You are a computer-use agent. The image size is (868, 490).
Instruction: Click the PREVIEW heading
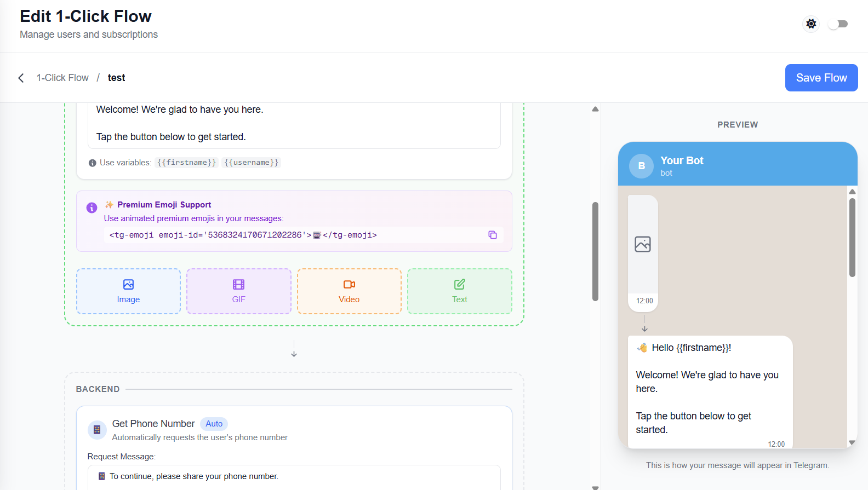click(x=738, y=125)
